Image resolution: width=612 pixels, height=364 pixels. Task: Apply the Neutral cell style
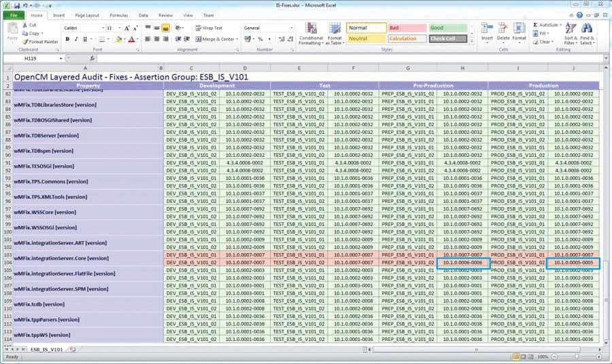(367, 39)
